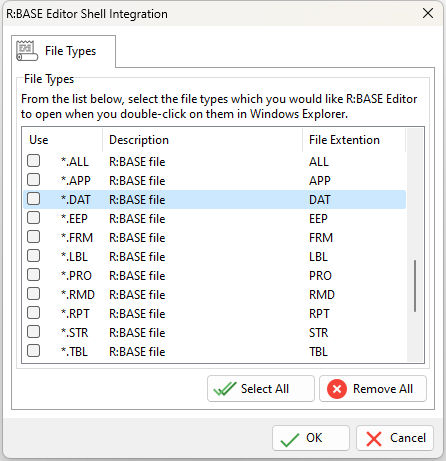The width and height of the screenshot is (446, 461).
Task: Select the *.LBL row label
Action: pos(74,257)
